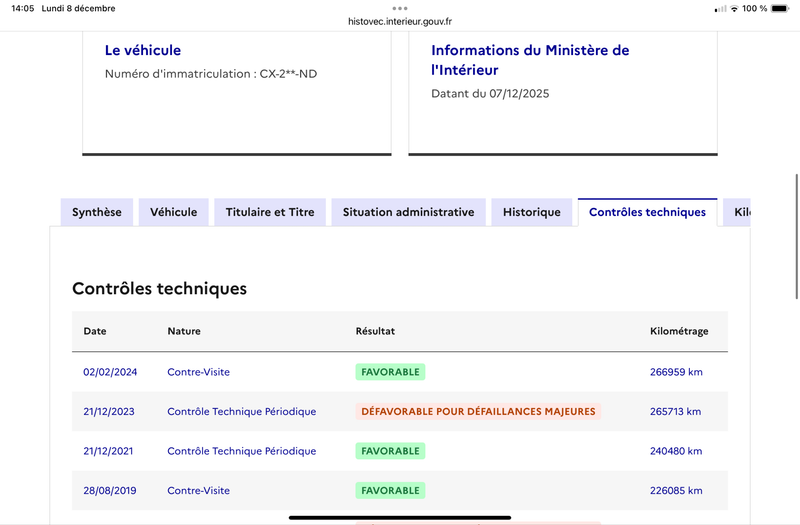Click the Contrôles techniques section heading
Image resolution: width=800 pixels, height=525 pixels.
click(159, 289)
